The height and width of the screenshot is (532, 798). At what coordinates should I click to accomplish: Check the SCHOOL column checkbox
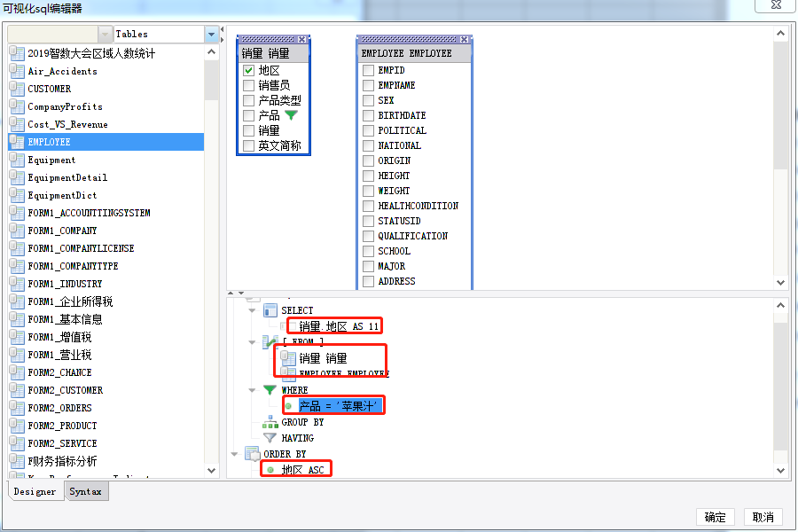369,251
